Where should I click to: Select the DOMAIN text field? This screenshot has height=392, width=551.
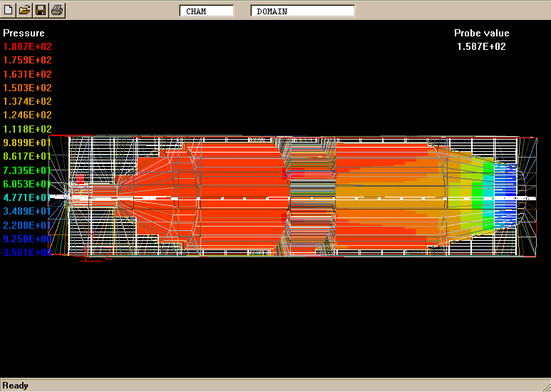click(x=302, y=11)
